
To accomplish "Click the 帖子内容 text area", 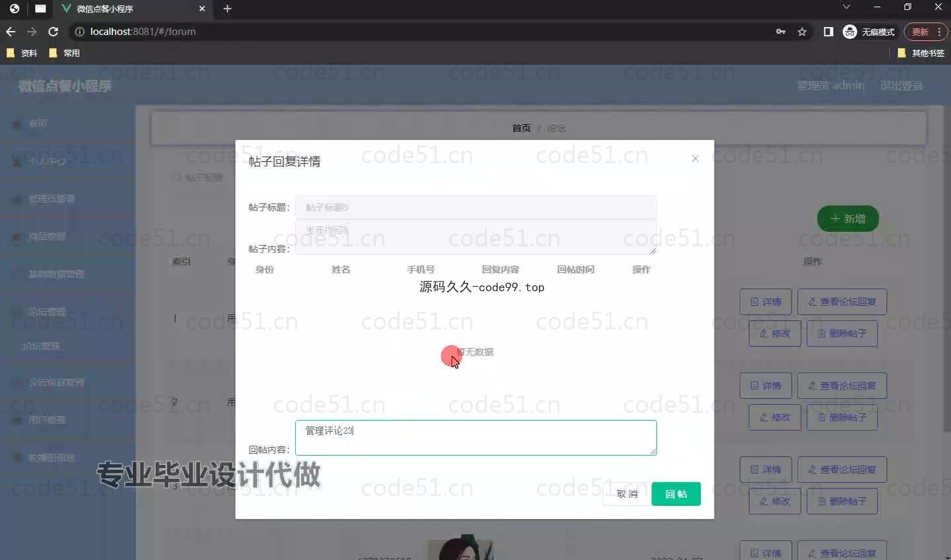I will pos(475,237).
